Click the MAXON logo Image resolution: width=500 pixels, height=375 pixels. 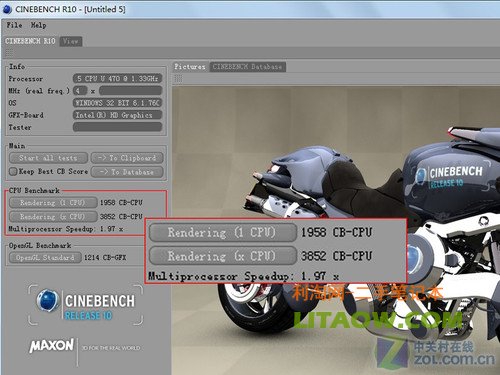tap(51, 346)
